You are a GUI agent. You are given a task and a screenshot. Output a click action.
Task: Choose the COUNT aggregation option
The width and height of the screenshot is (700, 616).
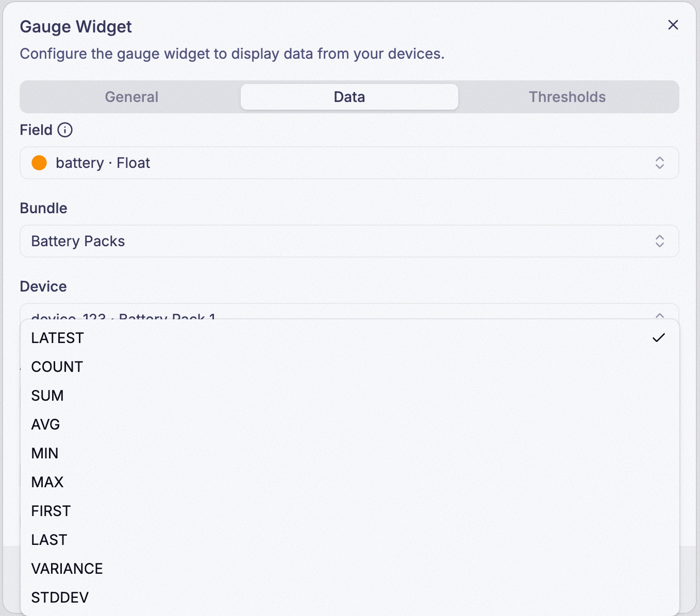(x=349, y=367)
